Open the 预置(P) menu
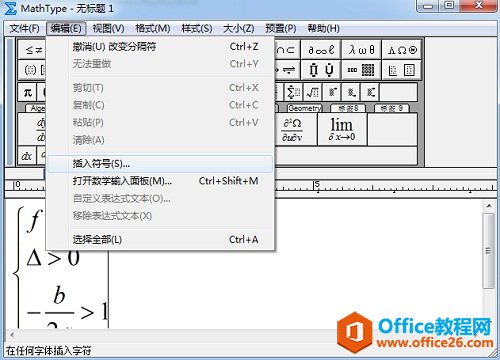 (281, 28)
